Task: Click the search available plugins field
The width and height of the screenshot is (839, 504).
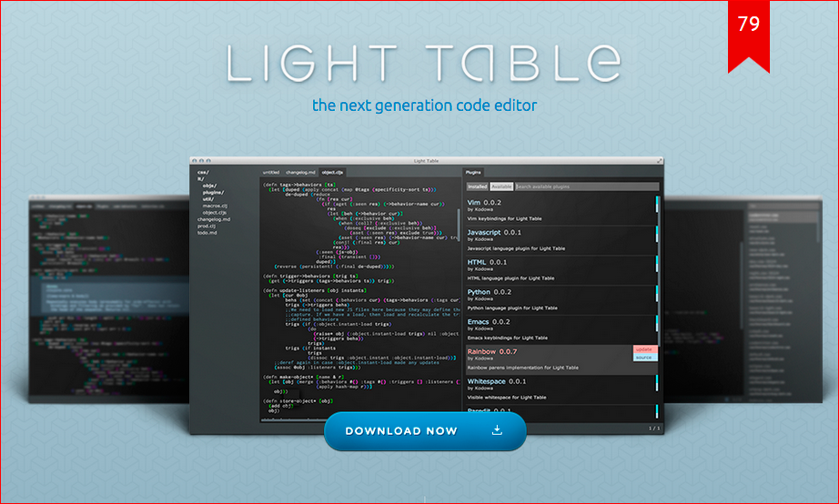Action: tap(586, 186)
